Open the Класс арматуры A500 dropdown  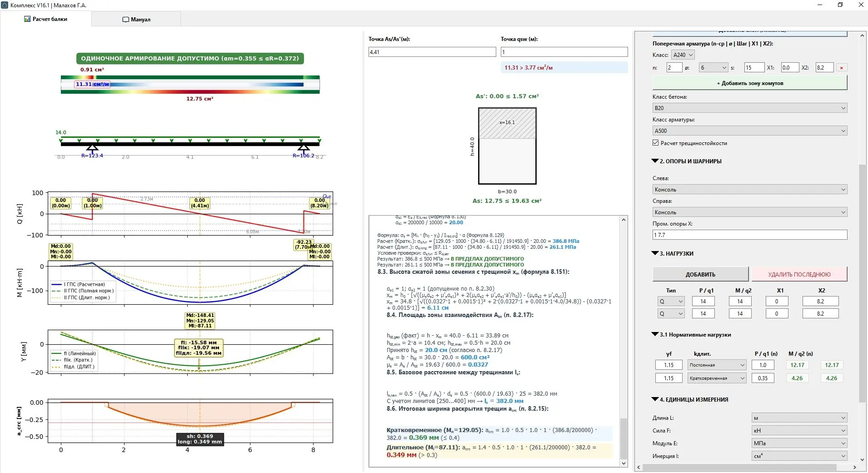pos(749,131)
